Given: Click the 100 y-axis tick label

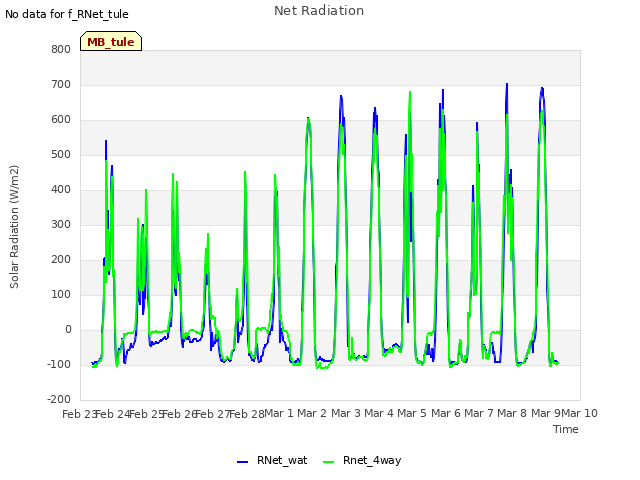Looking at the screenshot, I should tap(61, 294).
